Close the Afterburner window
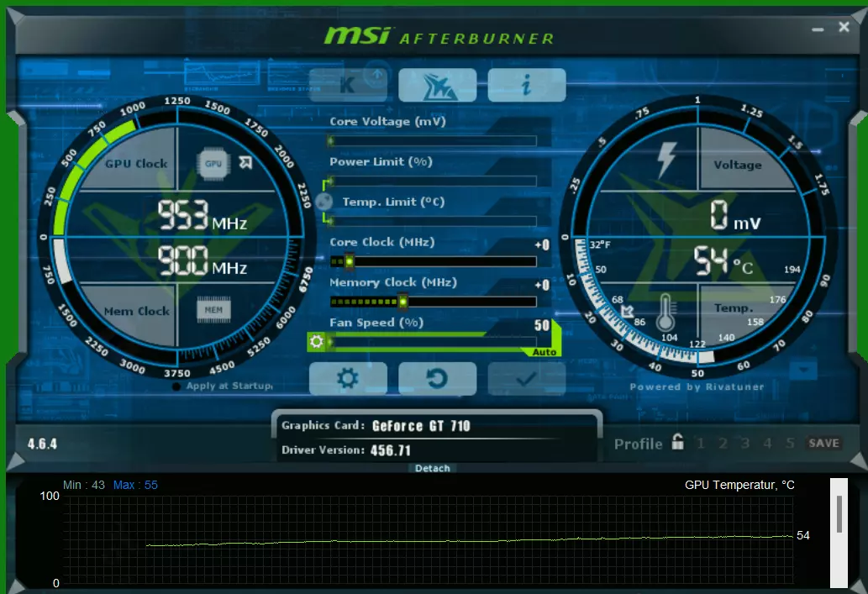Image resolution: width=868 pixels, height=594 pixels. click(844, 27)
